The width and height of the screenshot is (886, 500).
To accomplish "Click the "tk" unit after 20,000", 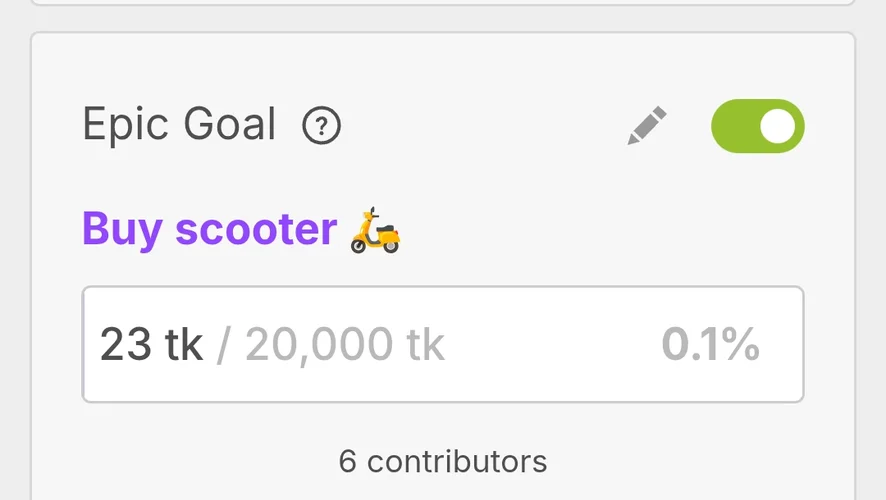I will pyautogui.click(x=425, y=345).
